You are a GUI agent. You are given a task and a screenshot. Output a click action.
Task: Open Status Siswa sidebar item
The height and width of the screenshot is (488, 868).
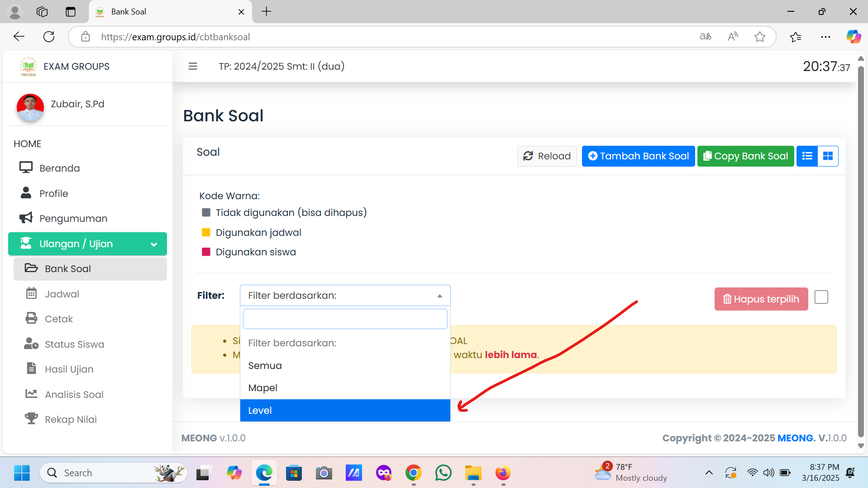[x=74, y=344]
